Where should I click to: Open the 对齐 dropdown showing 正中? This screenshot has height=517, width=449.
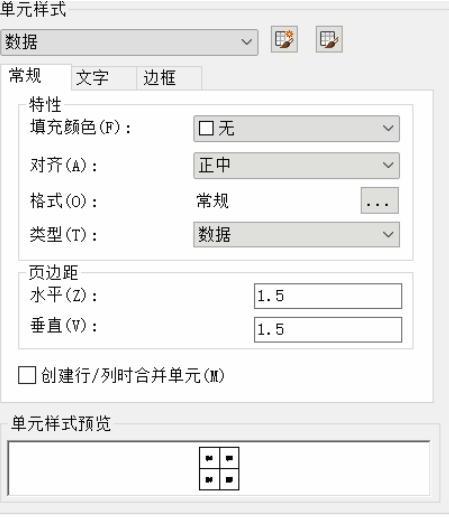296,165
